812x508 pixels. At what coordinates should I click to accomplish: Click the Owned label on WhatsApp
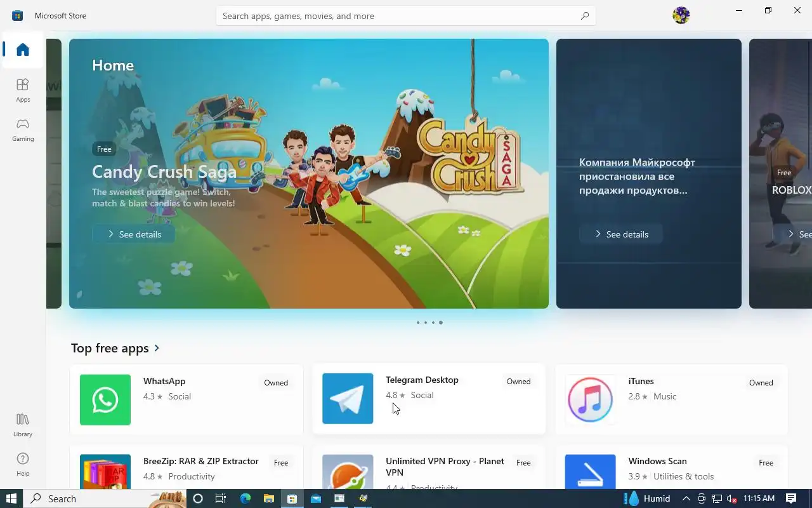(x=276, y=383)
